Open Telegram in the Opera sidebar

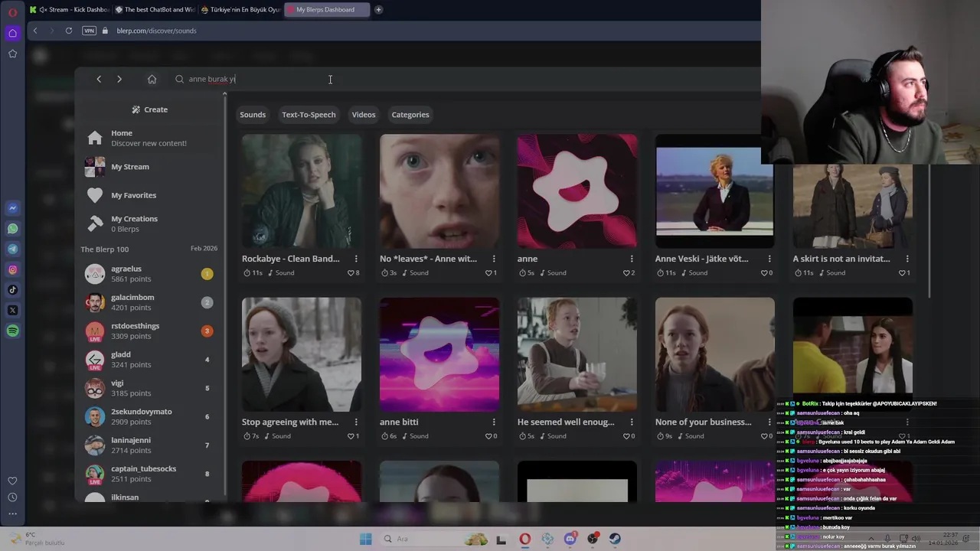pyautogui.click(x=12, y=249)
